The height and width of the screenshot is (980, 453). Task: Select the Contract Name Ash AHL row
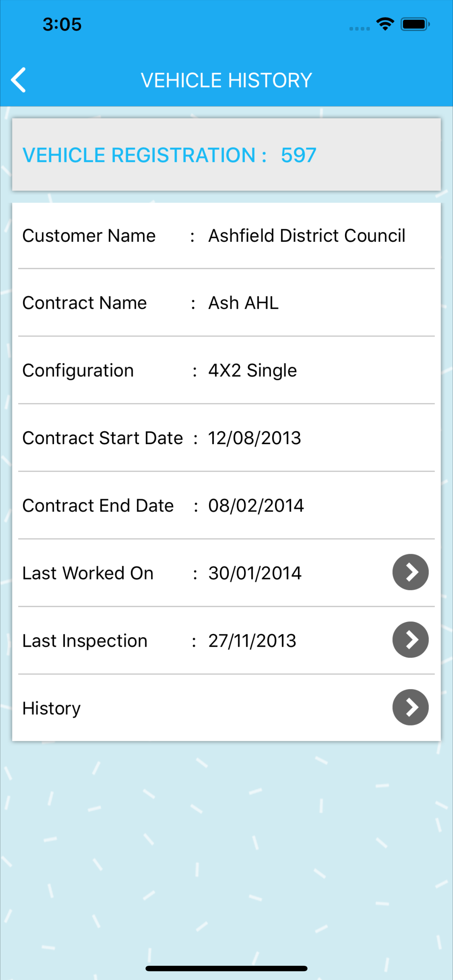[x=226, y=303]
